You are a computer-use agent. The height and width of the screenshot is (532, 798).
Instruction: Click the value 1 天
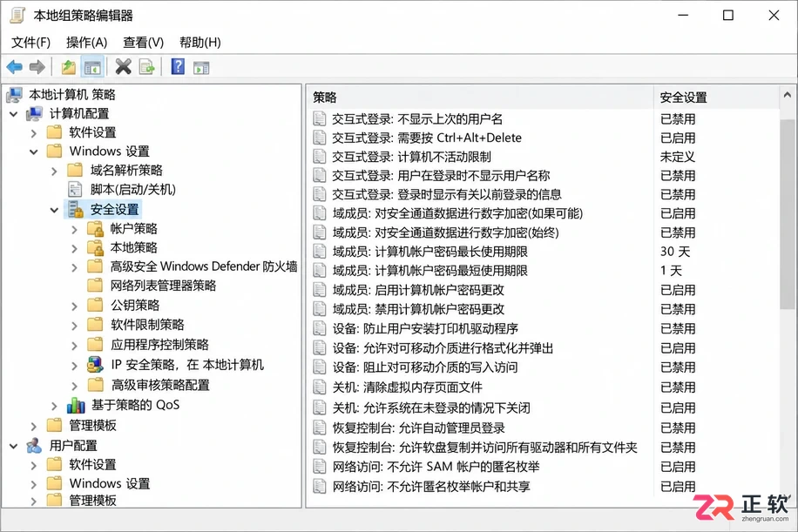(x=671, y=271)
